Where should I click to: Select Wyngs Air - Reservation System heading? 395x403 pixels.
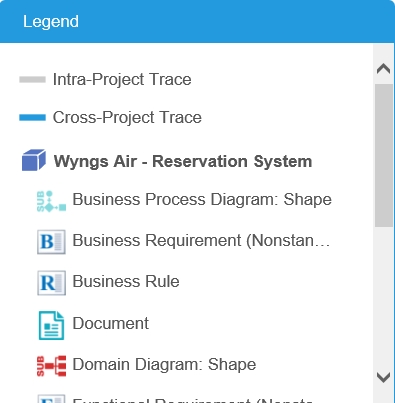tap(183, 161)
